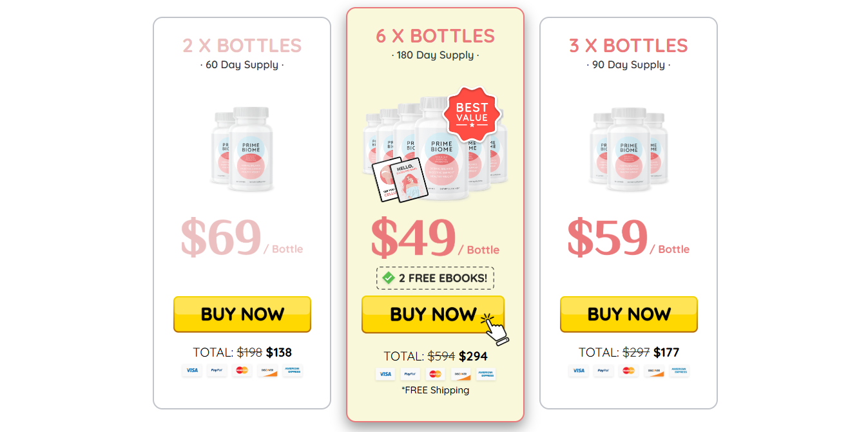Image resolution: width=868 pixels, height=432 pixels.
Task: Click the Discover icon under the 6 bottles package
Action: point(460,374)
